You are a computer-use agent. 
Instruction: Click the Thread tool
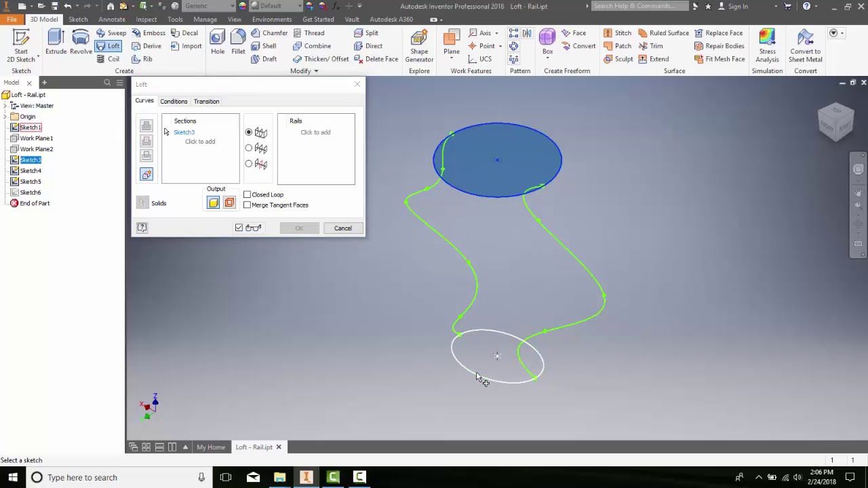pyautogui.click(x=309, y=33)
